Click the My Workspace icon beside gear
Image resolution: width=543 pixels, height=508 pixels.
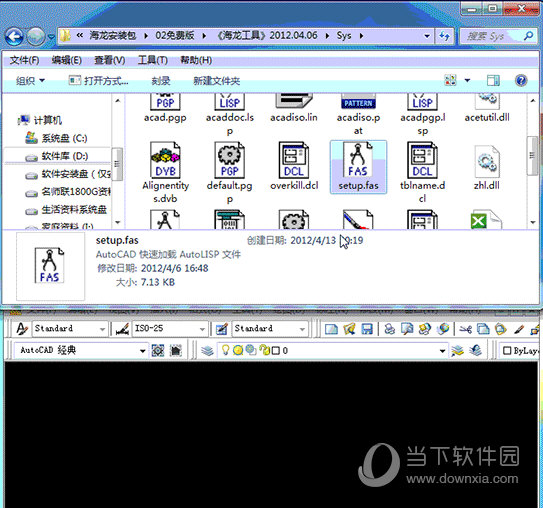tap(176, 351)
